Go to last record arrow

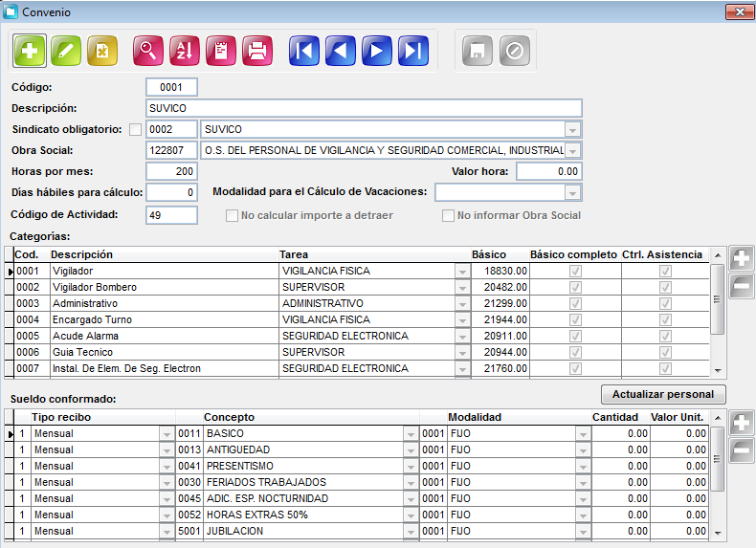413,51
